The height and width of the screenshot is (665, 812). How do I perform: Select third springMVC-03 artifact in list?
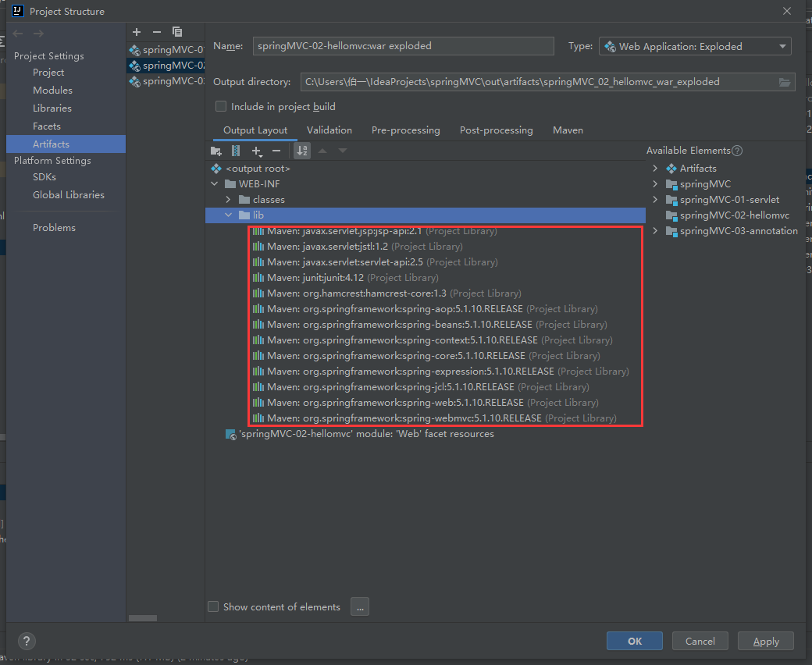pyautogui.click(x=166, y=81)
